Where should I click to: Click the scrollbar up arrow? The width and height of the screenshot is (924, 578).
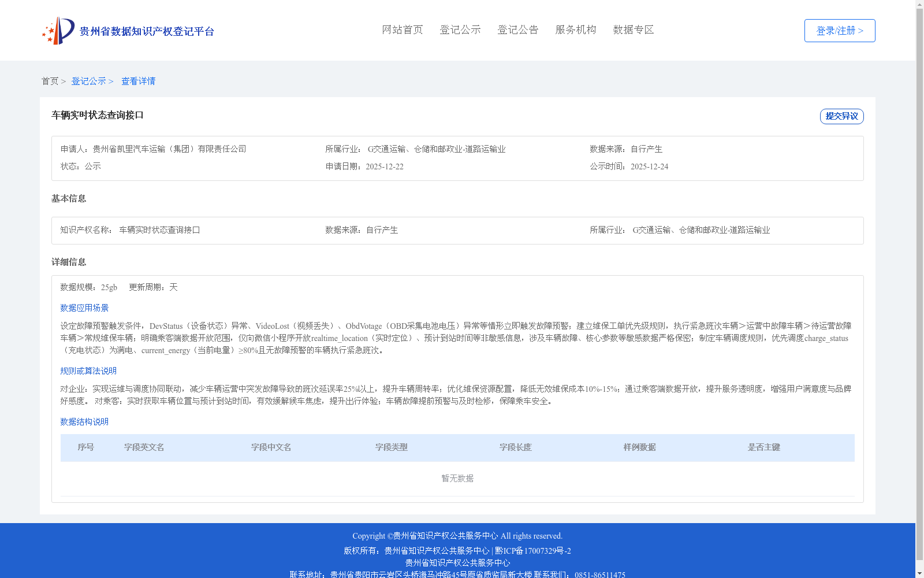pyautogui.click(x=919, y=3)
